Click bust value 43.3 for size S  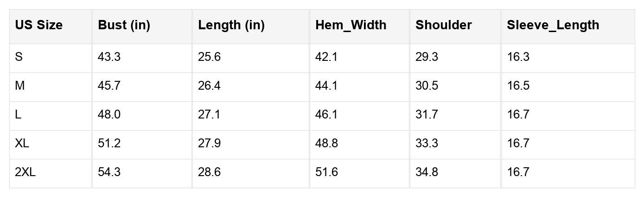[x=109, y=57]
